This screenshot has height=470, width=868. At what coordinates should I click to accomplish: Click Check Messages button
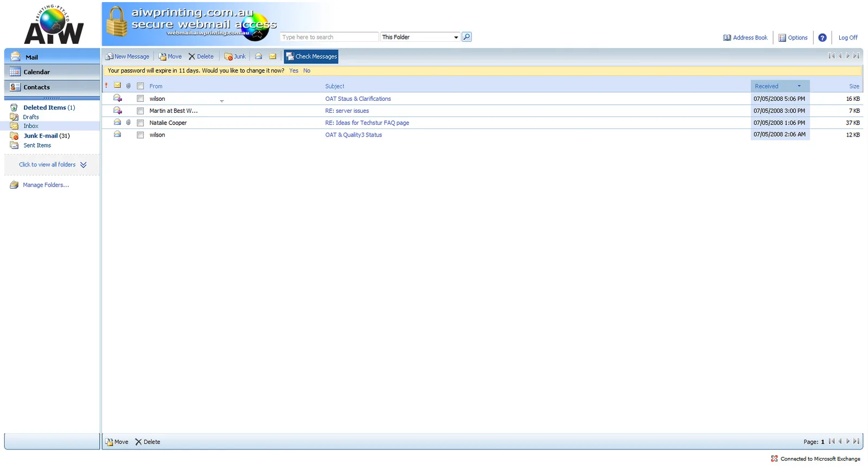coord(311,56)
